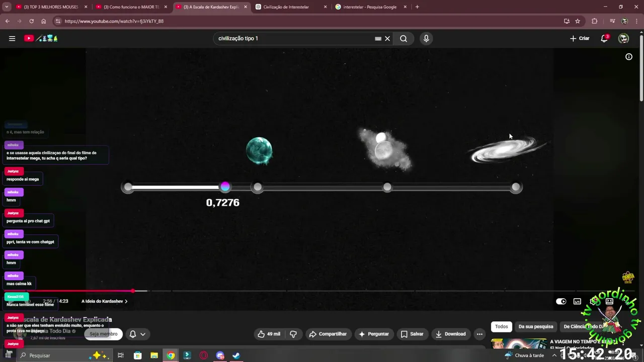Download the video
The height and width of the screenshot is (362, 644).
coord(451,334)
